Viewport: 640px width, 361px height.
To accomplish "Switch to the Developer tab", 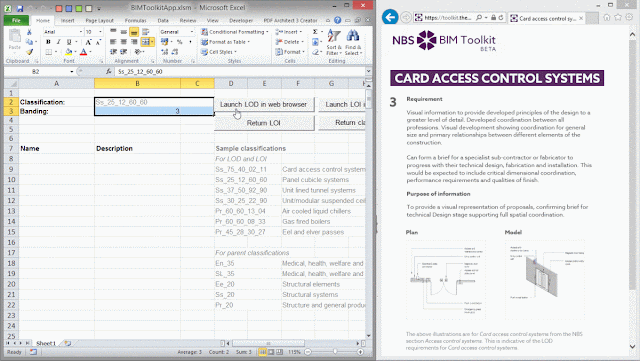I will (241, 20).
